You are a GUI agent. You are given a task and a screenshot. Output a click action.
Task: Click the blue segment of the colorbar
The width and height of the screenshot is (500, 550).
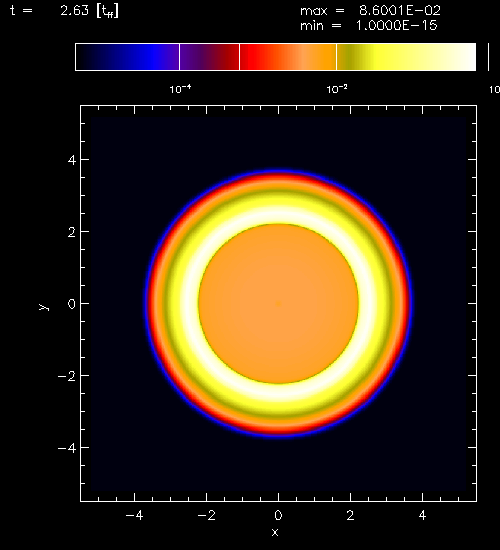click(x=127, y=57)
